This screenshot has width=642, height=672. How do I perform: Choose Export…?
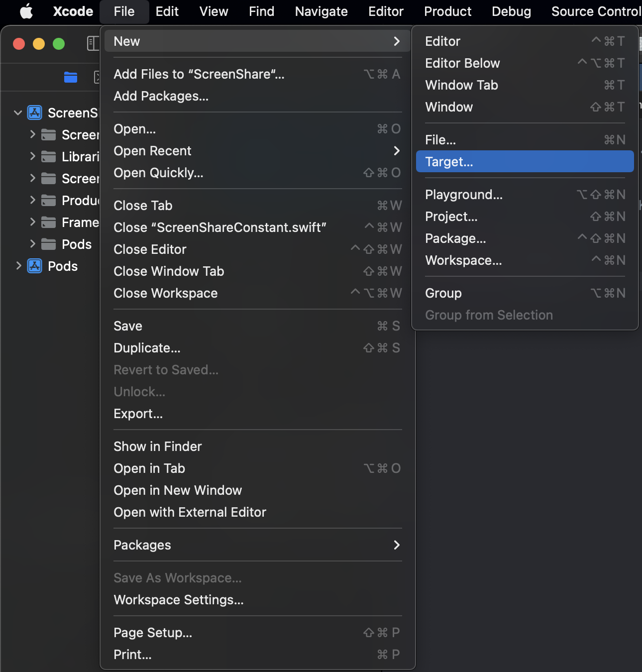click(257, 414)
